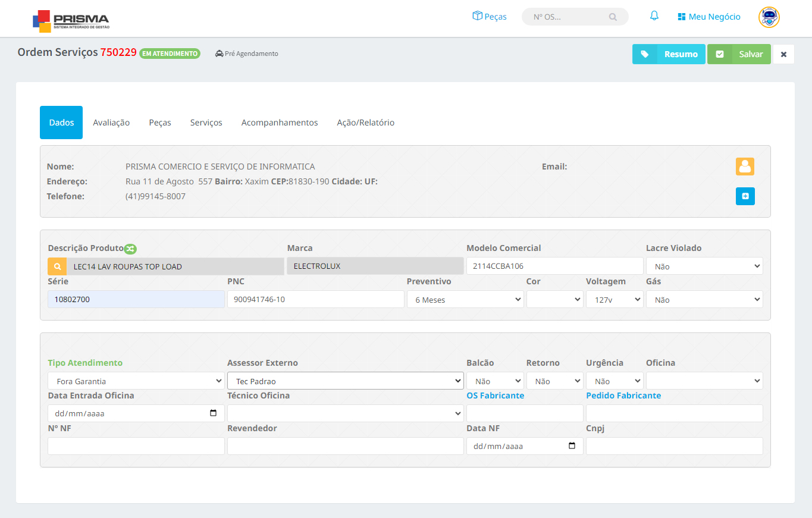Click the Data NF date field
812x518 pixels.
pos(525,446)
